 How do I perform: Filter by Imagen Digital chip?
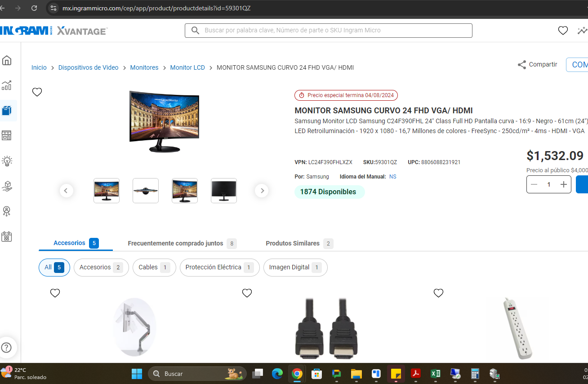point(295,267)
